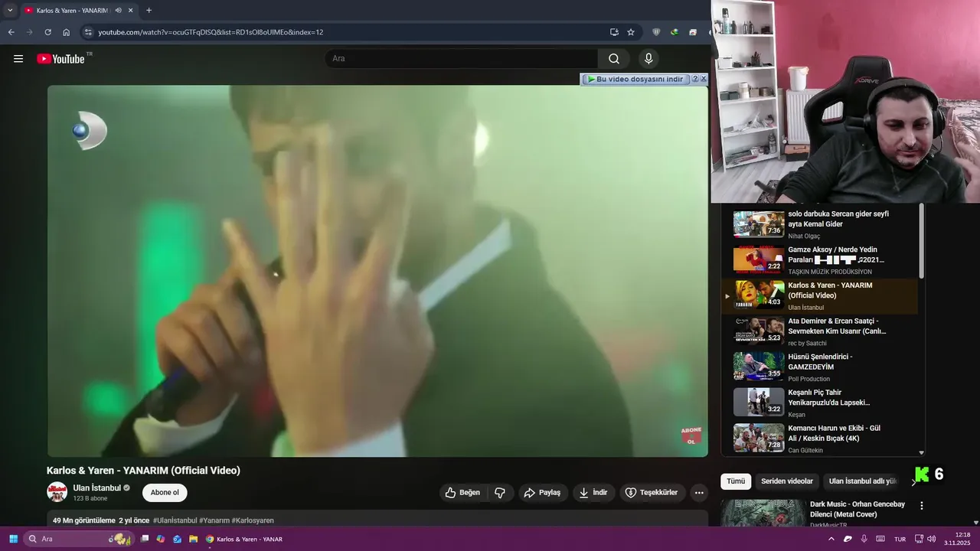980x551 pixels.
Task: Send Teşekkürler super thanks
Action: point(651,493)
